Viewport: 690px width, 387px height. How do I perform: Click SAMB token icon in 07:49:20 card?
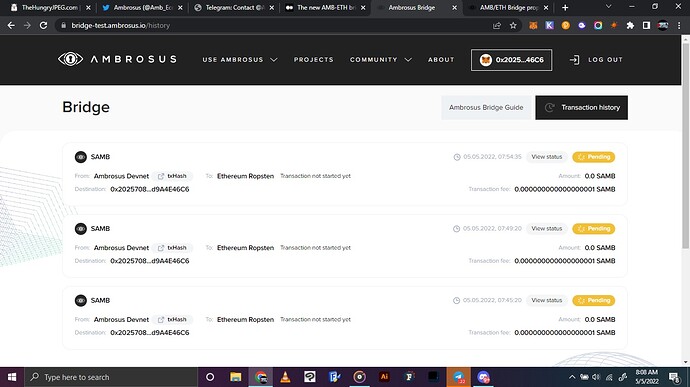click(x=81, y=229)
